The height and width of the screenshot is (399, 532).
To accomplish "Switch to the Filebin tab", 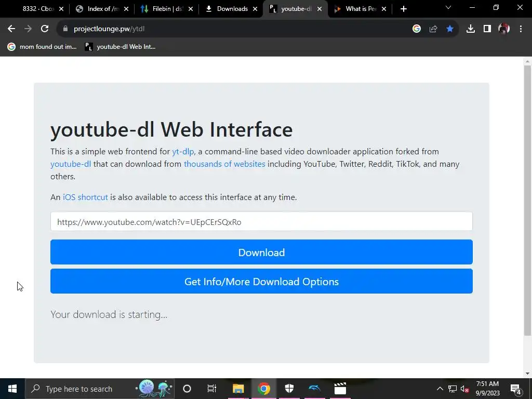I will pos(167,9).
